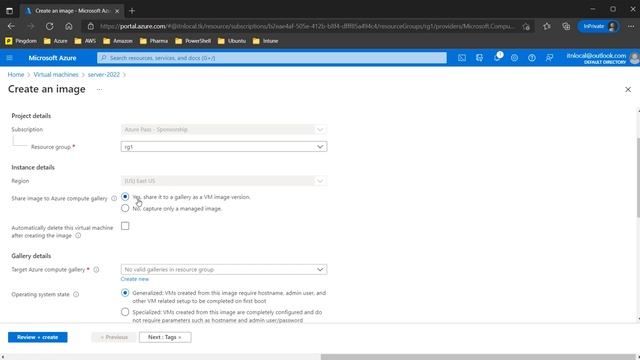
Task: Click Next : Tags button
Action: tap(165, 337)
